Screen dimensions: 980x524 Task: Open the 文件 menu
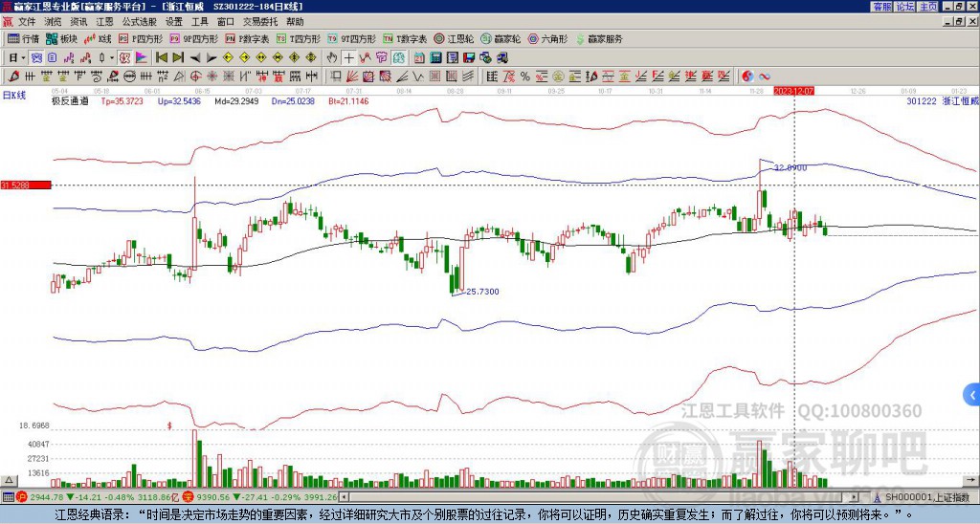tap(27, 22)
